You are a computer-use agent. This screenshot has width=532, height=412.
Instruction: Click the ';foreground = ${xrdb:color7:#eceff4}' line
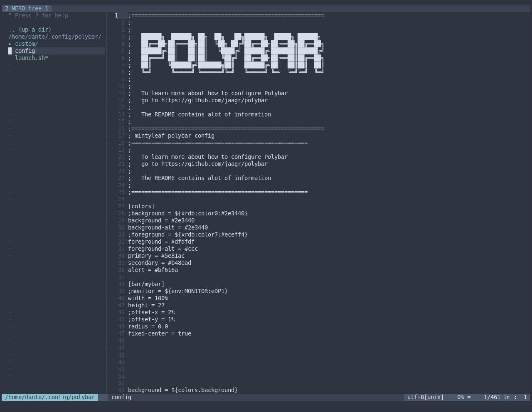[x=188, y=234]
